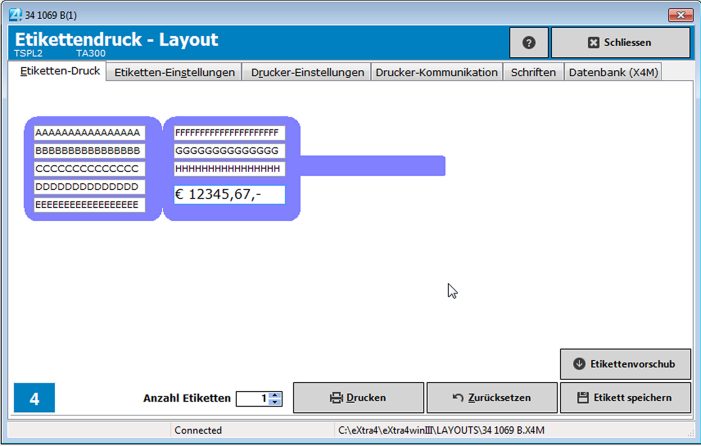The height and width of the screenshot is (446, 701).
Task: Click the EEEEEEEEEEEEEEEEE label field
Action: click(89, 205)
